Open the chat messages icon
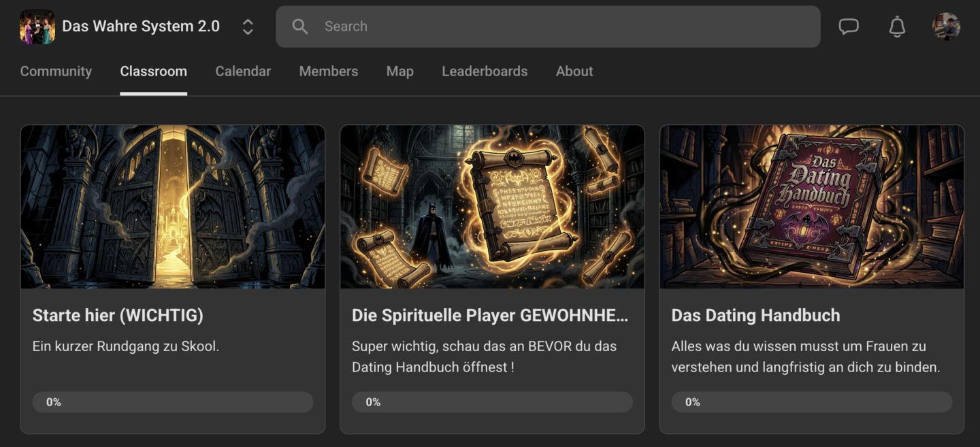Viewport: 980px width, 447px height. (x=849, y=27)
